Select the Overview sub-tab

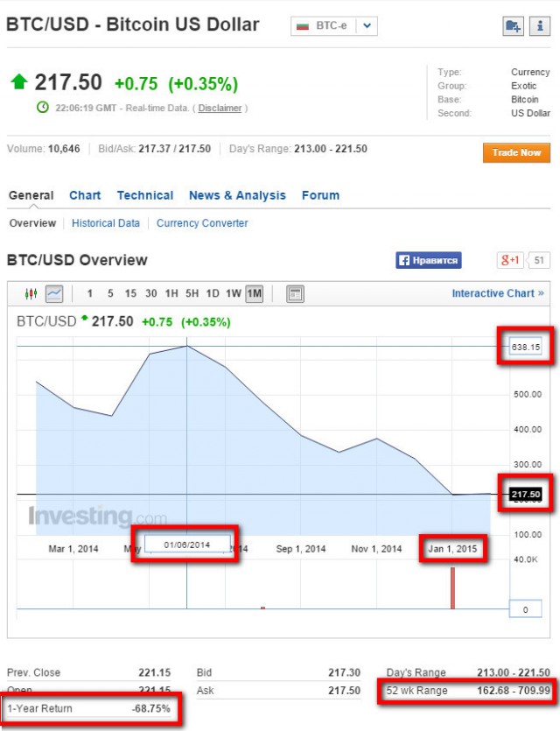pyautogui.click(x=32, y=223)
